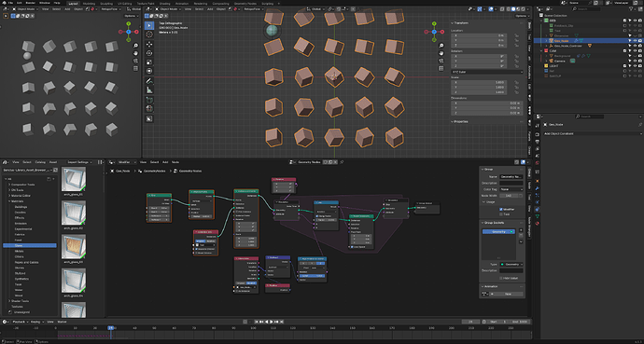The width and height of the screenshot is (644, 344).
Task: Toggle exclude checkbox for CAM collection
Action: tap(625, 51)
